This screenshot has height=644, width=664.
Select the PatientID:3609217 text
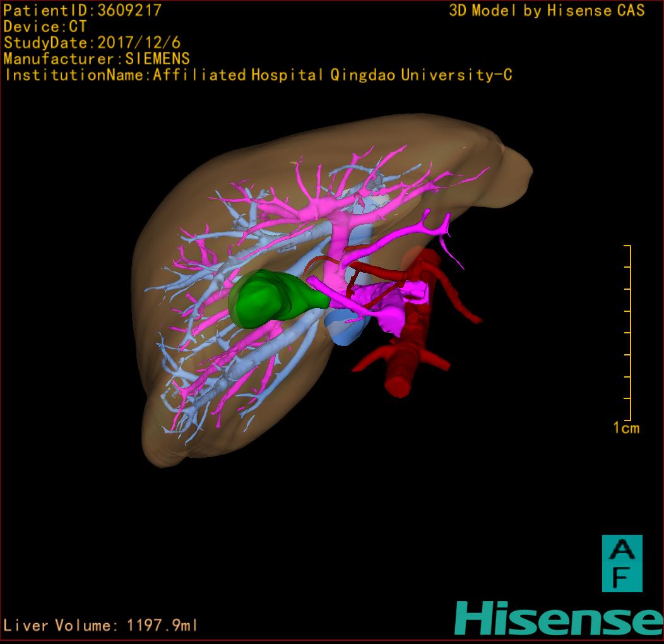(x=82, y=11)
